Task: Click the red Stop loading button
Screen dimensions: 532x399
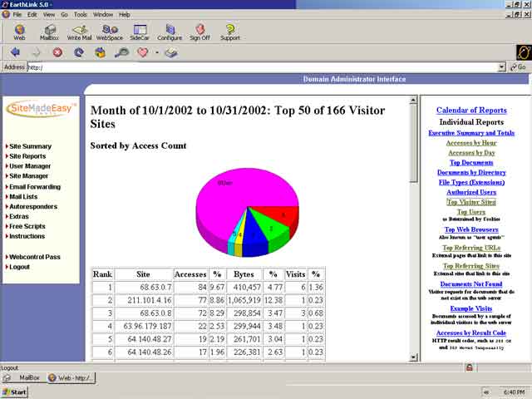Action: tap(57, 52)
